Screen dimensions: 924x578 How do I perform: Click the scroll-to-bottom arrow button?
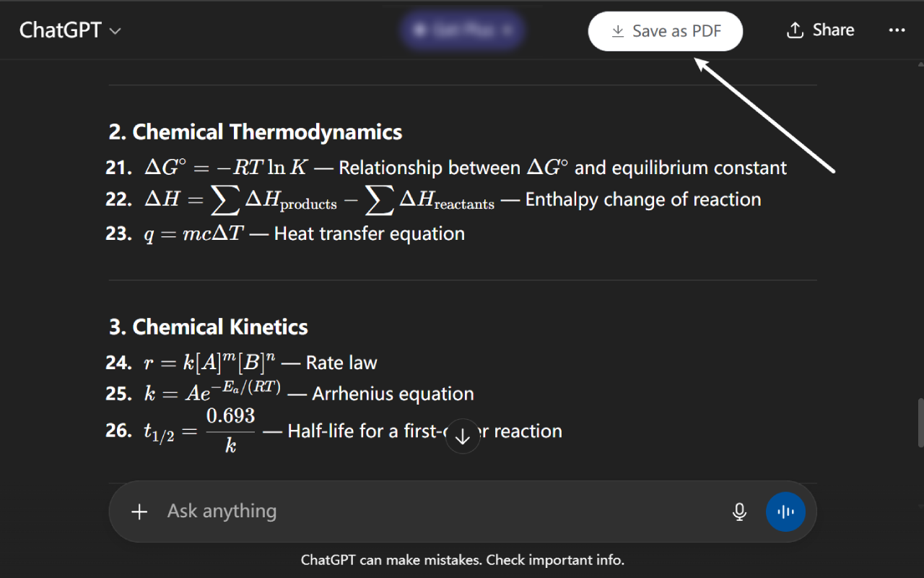point(463,436)
